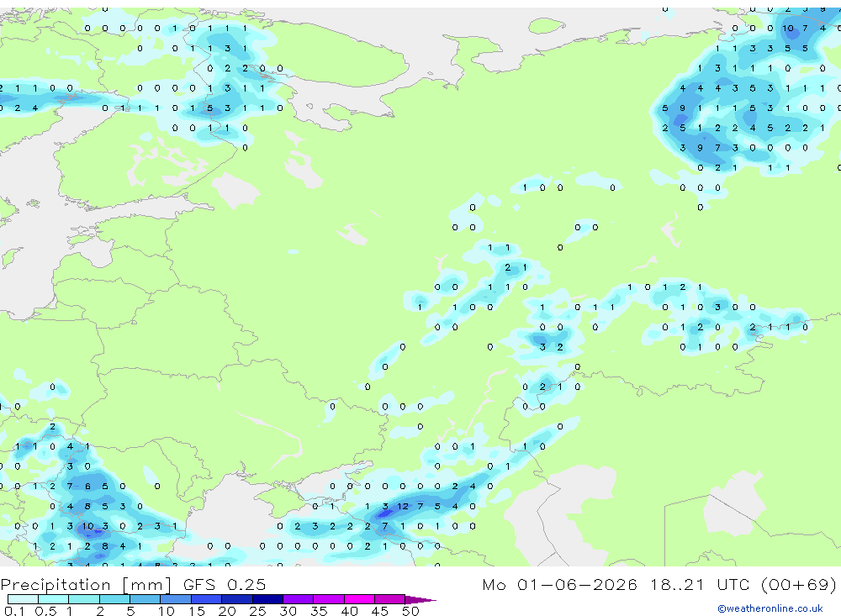The height and width of the screenshot is (616, 841).
Task: Click the '35' legend scale label
Action: [319, 611]
